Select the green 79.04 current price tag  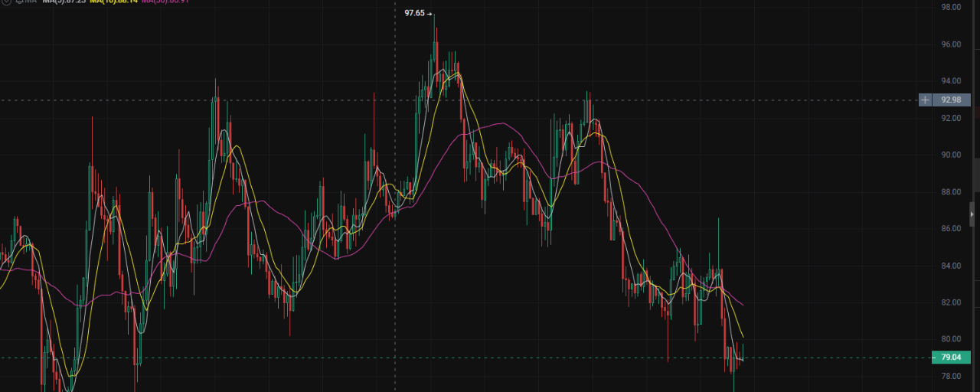[x=951, y=358]
